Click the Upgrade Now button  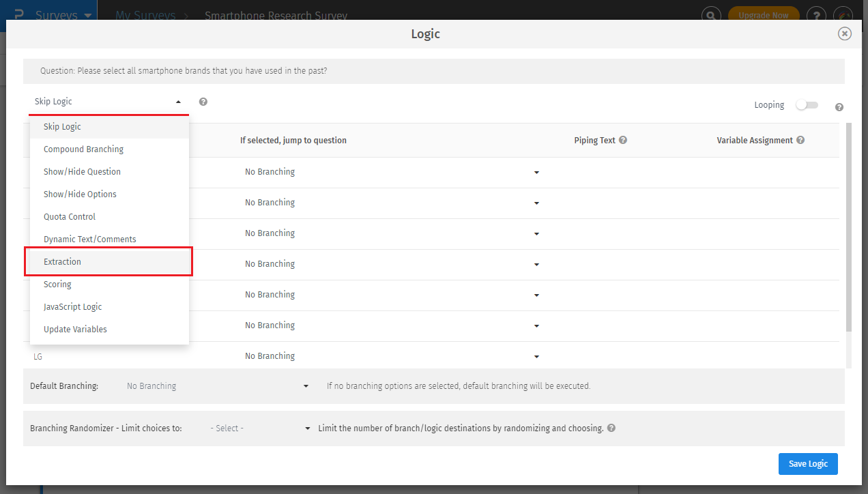764,14
